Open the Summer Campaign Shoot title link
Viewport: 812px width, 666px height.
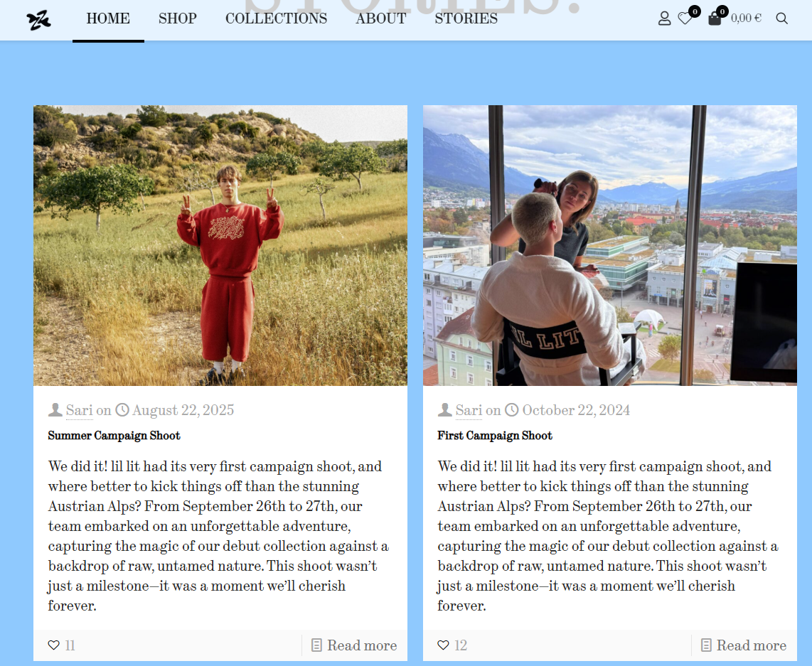114,436
